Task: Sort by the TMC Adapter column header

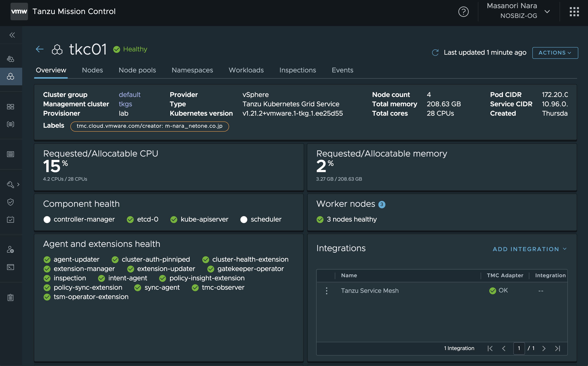Action: click(505, 275)
